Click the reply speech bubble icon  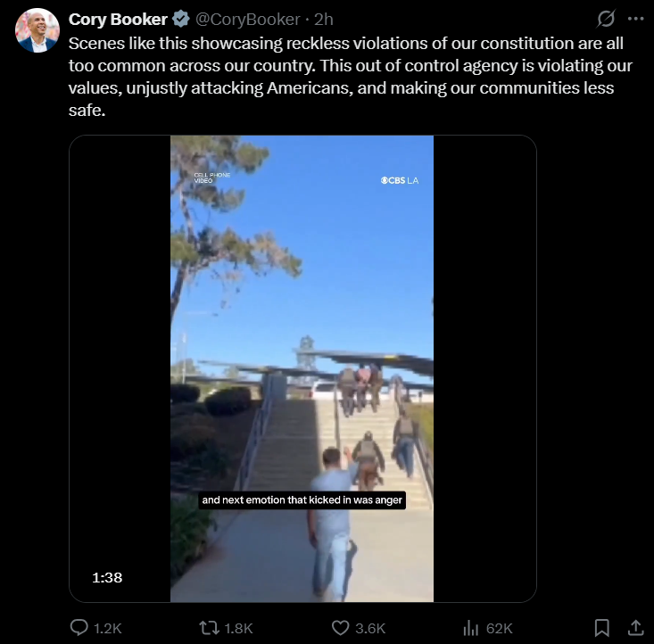[79, 627]
